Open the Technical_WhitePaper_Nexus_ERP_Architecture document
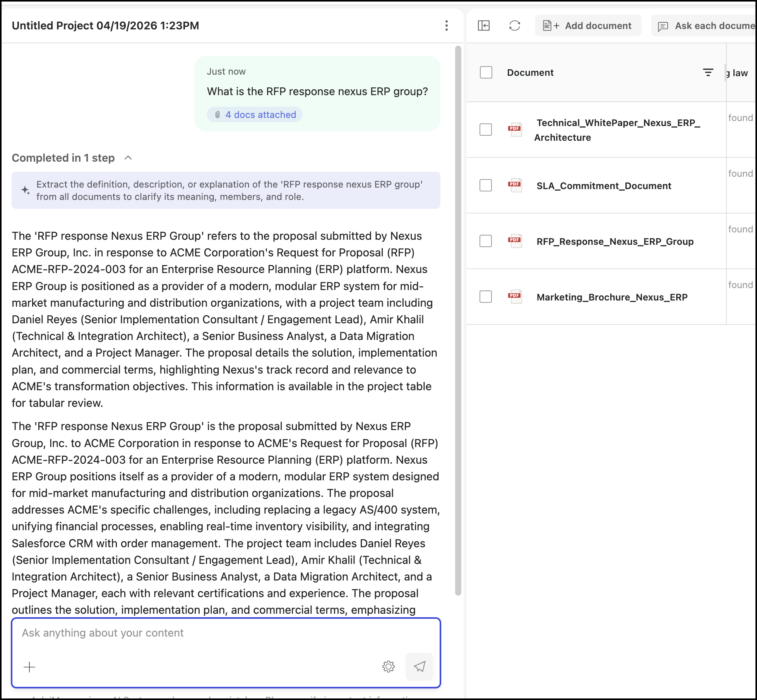The image size is (757, 700). pyautogui.click(x=617, y=130)
